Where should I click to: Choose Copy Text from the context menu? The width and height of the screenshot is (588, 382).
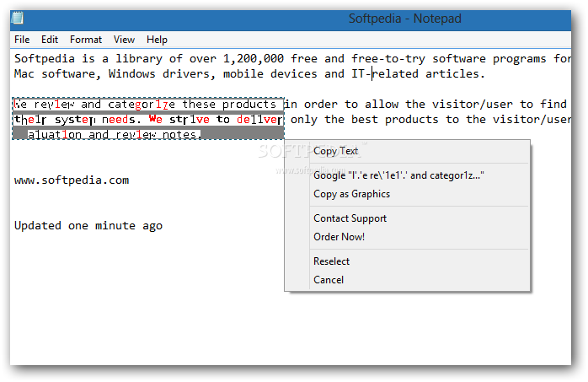pos(419,151)
